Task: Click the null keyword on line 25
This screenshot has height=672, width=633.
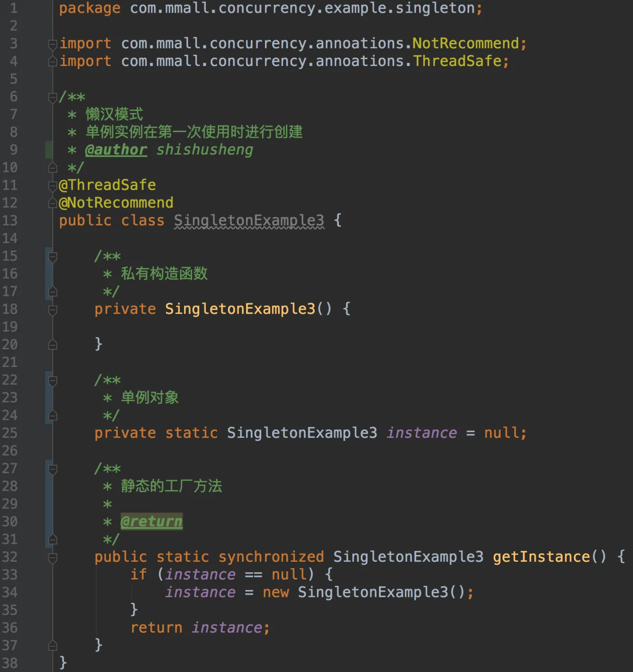Action: pos(501,433)
